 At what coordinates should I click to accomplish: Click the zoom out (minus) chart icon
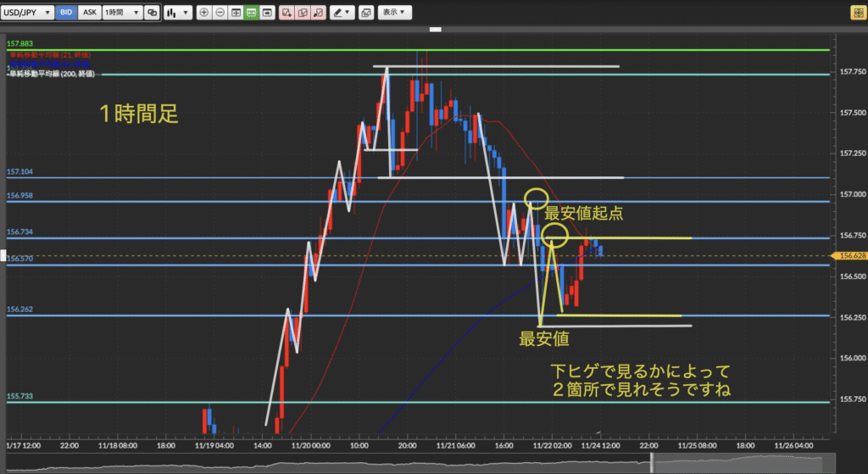(x=220, y=14)
